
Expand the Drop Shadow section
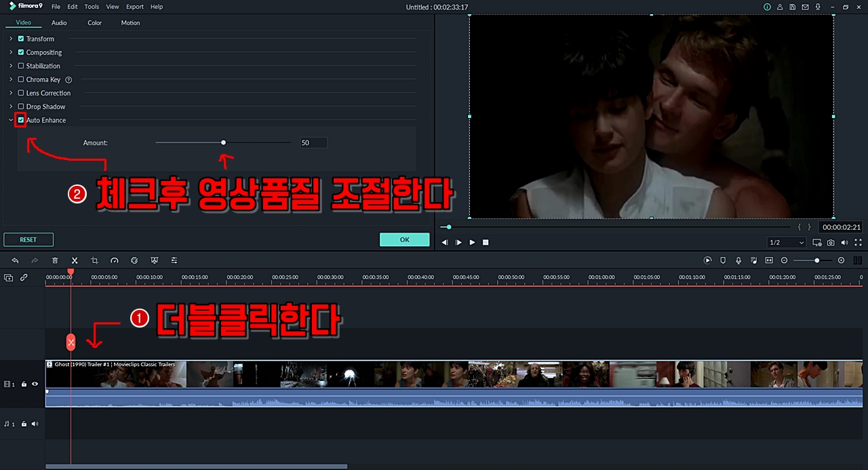click(x=11, y=106)
